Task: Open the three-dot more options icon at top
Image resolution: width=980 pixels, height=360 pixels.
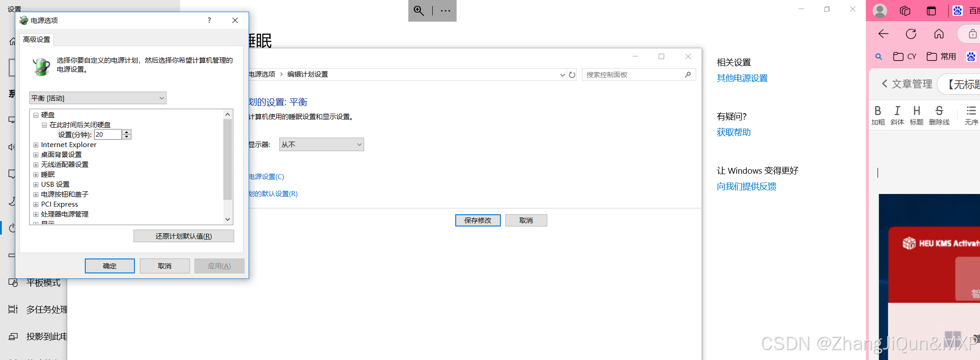Action: [x=445, y=11]
